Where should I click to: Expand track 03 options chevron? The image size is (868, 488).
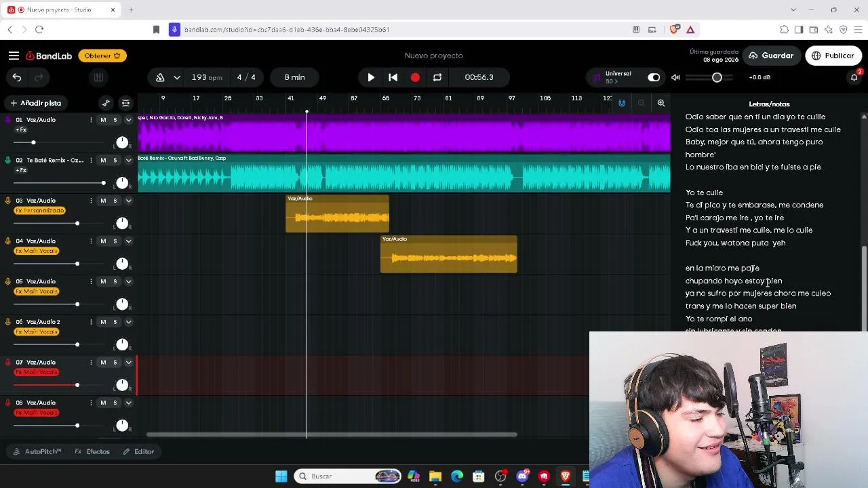pos(128,201)
